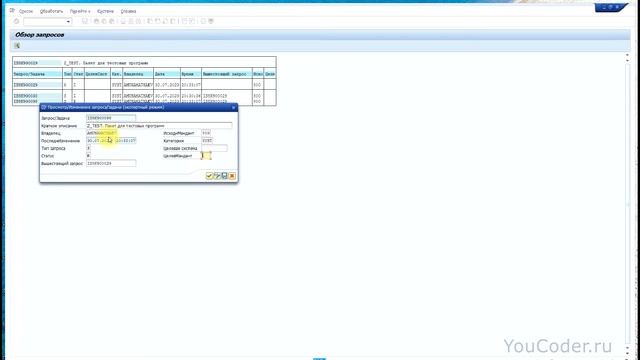The height and width of the screenshot is (360, 640).
Task: Click the Статус field in the dialog
Action: point(88,156)
